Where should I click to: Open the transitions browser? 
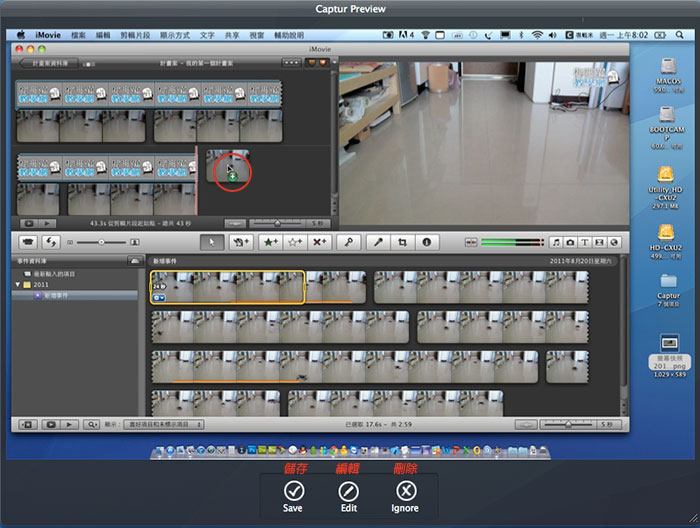point(599,242)
